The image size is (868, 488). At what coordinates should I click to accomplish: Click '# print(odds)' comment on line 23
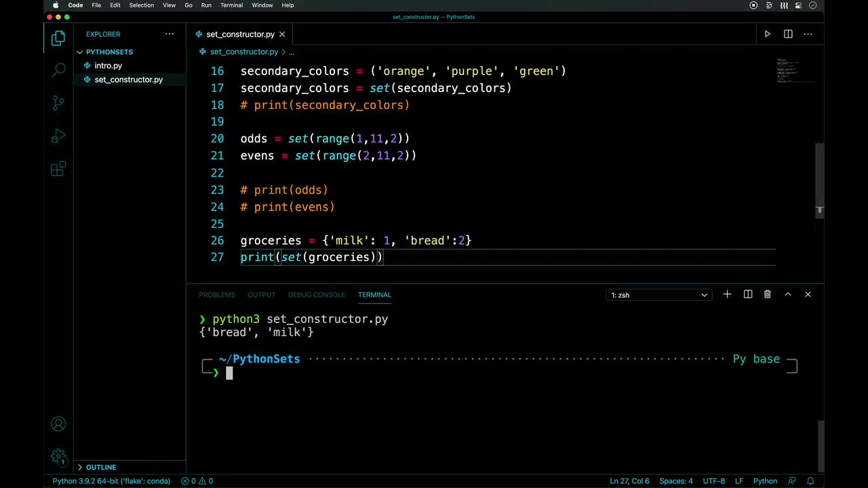click(284, 190)
